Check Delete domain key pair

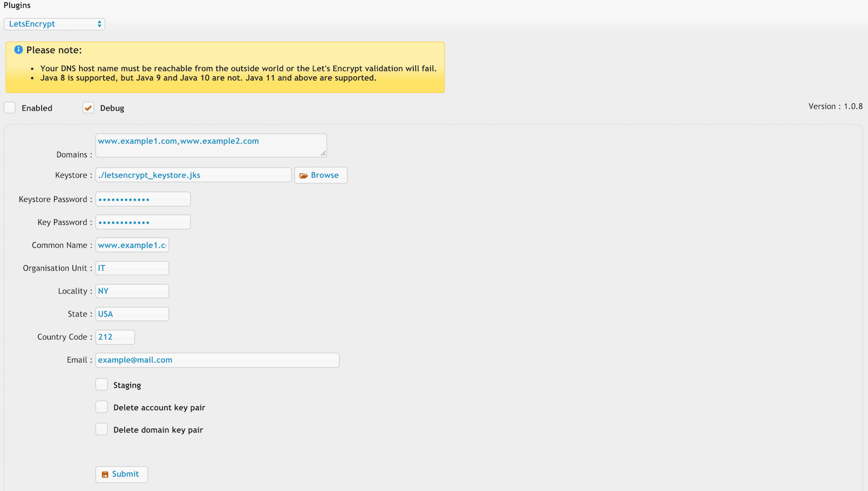[101, 429]
